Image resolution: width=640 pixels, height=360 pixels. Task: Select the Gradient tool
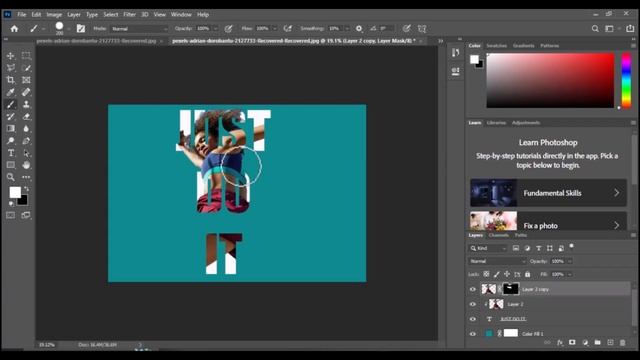click(11, 129)
